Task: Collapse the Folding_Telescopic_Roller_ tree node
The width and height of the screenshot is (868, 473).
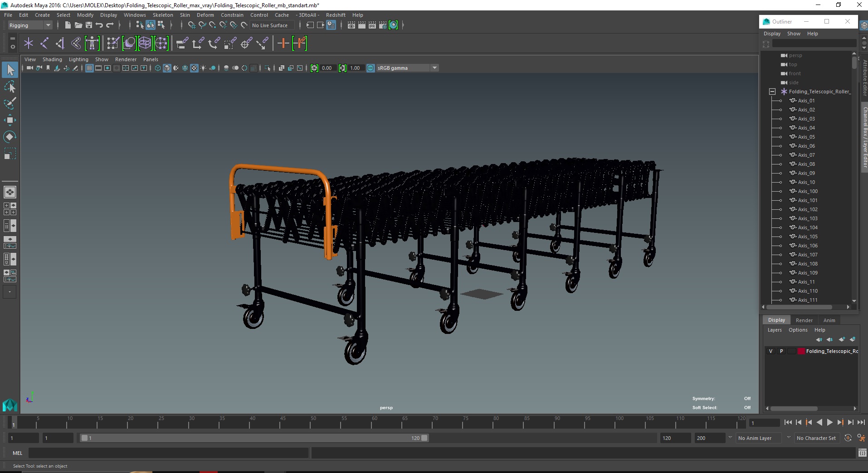Action: pyautogui.click(x=772, y=92)
